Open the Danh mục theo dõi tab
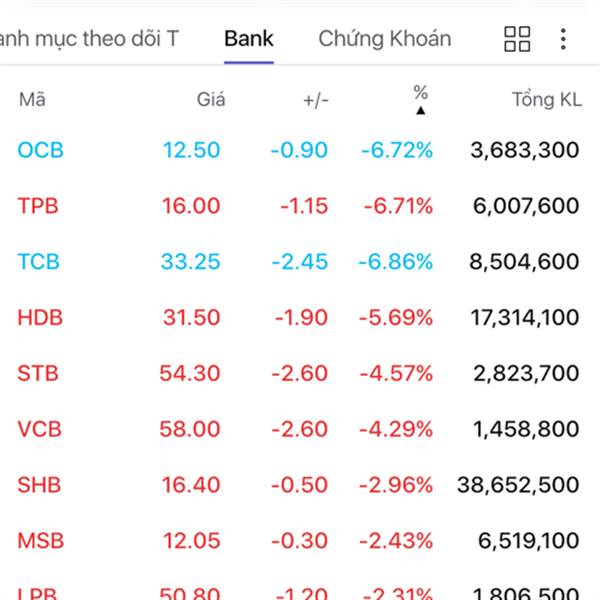The image size is (600, 600). point(88,39)
